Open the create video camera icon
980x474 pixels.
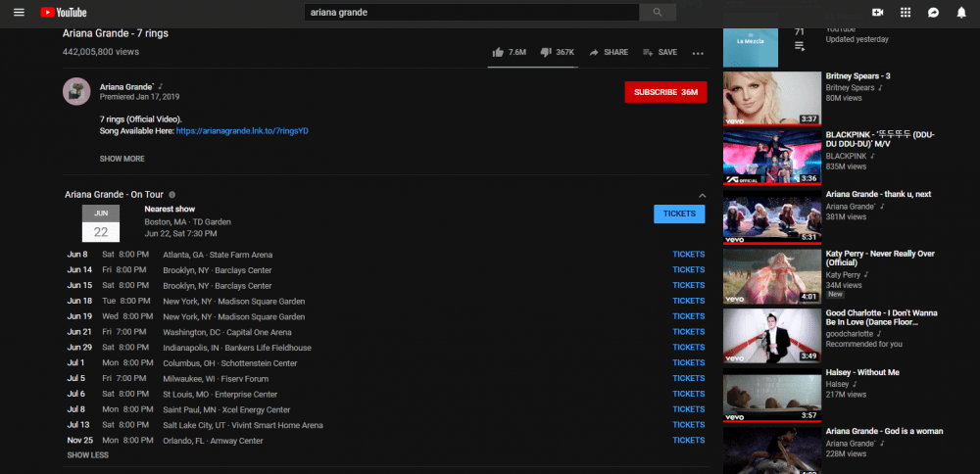(877, 13)
